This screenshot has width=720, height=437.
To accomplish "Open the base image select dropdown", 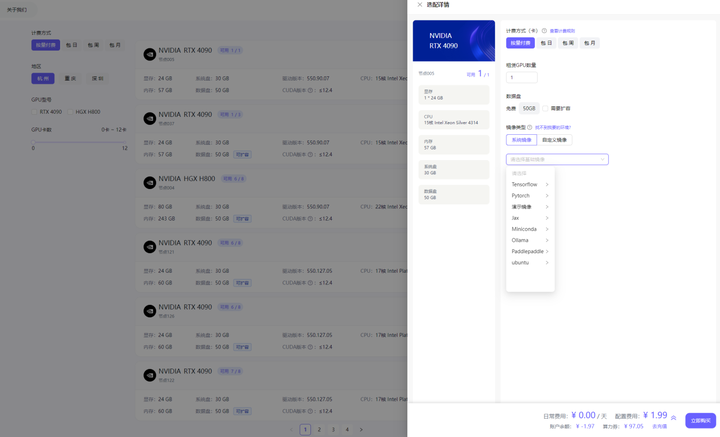I will pyautogui.click(x=557, y=159).
